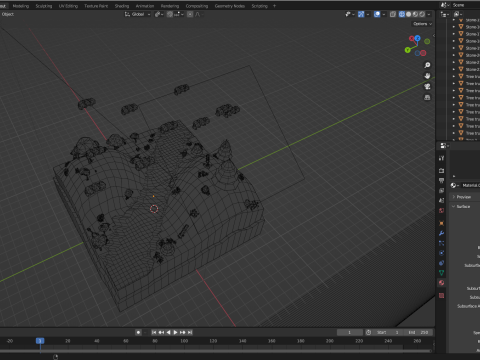Open the snapping options dropdown
Viewport: 480px width, 360px height.
click(x=179, y=14)
